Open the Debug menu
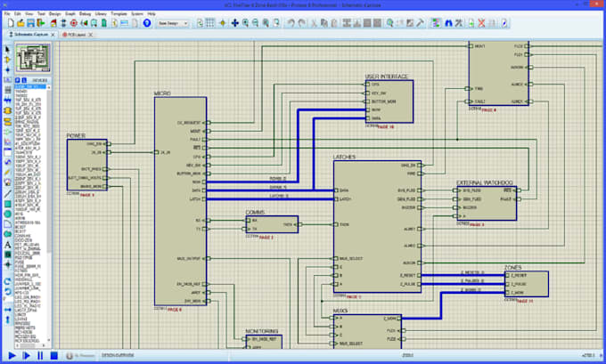606x364 pixels. point(85,13)
